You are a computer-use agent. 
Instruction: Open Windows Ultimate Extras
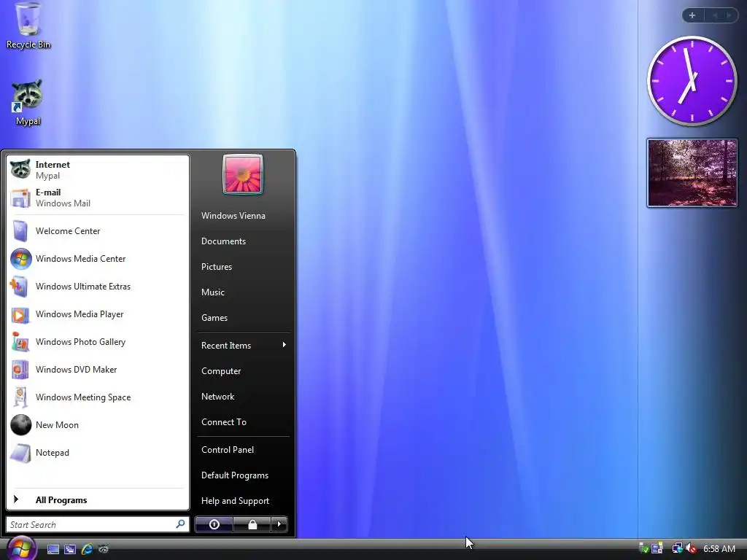98,286
